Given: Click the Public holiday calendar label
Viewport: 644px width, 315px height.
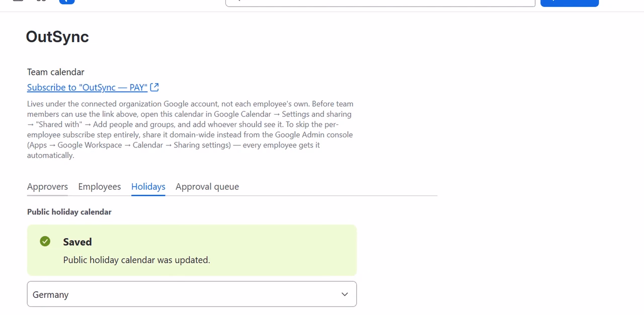Looking at the screenshot, I should click(x=69, y=212).
